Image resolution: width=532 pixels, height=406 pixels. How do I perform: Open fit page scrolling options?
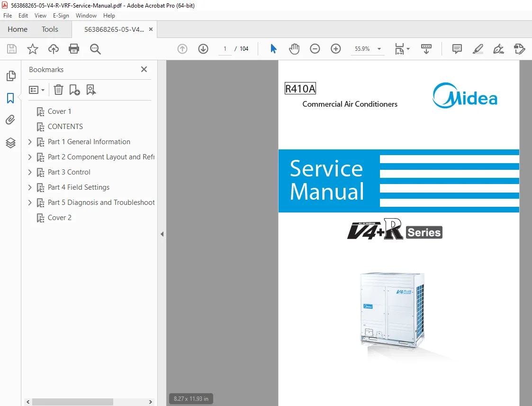402,49
